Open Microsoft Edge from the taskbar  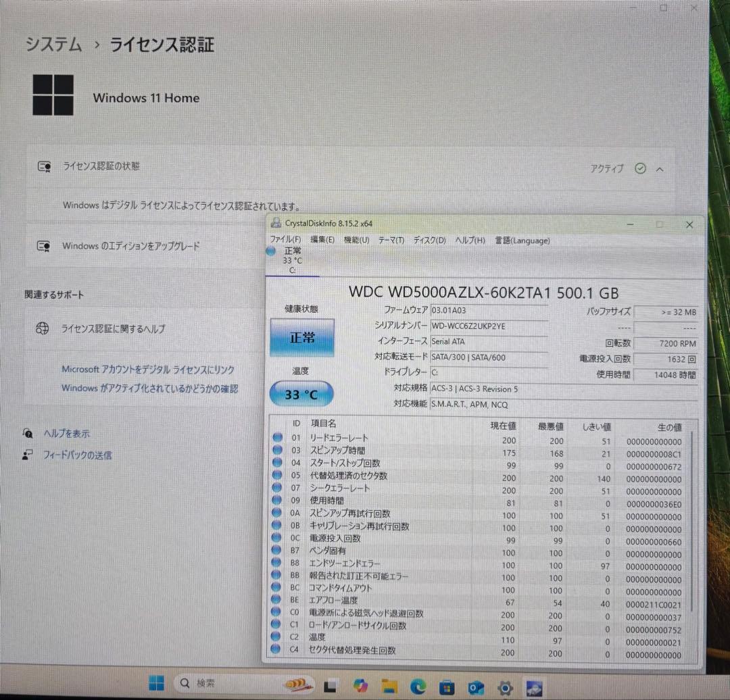(x=417, y=684)
